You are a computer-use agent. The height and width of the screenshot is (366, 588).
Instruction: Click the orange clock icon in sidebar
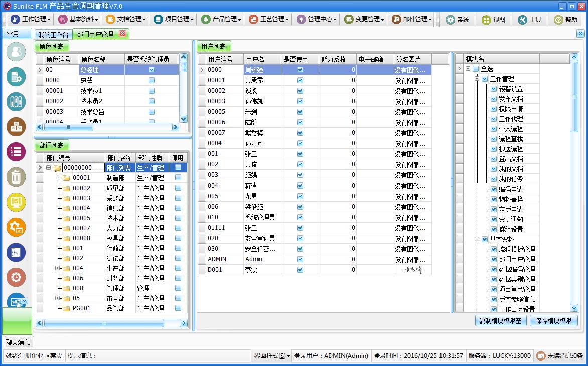point(17,277)
